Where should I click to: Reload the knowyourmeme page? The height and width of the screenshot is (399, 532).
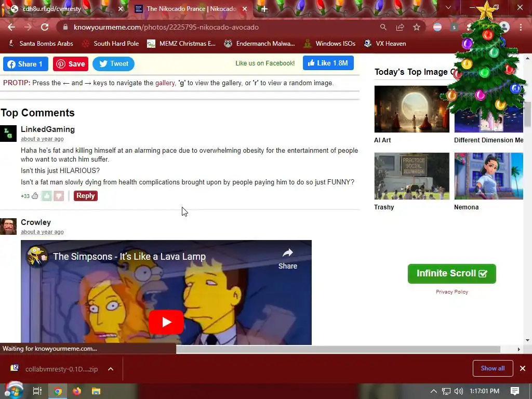click(x=45, y=27)
